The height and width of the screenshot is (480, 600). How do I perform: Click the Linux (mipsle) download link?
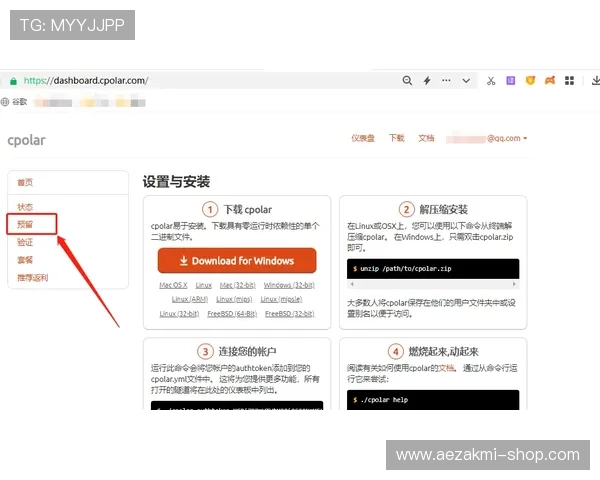(281, 299)
